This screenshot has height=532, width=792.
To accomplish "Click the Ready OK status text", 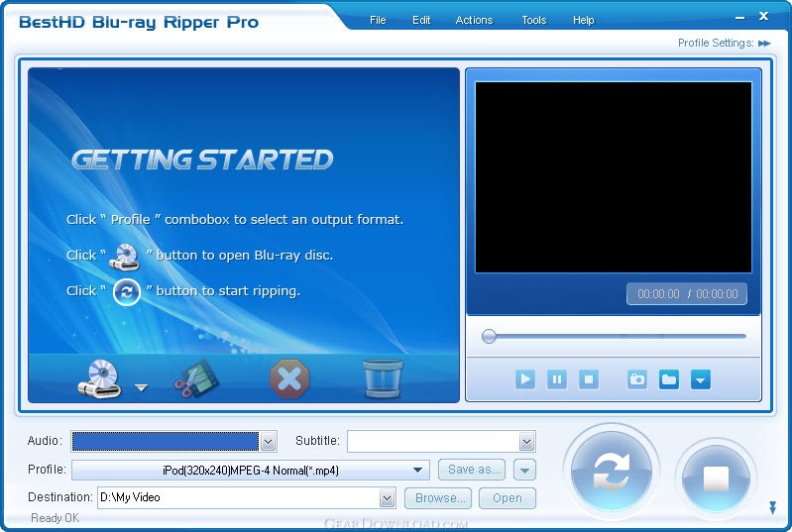I will tap(56, 518).
